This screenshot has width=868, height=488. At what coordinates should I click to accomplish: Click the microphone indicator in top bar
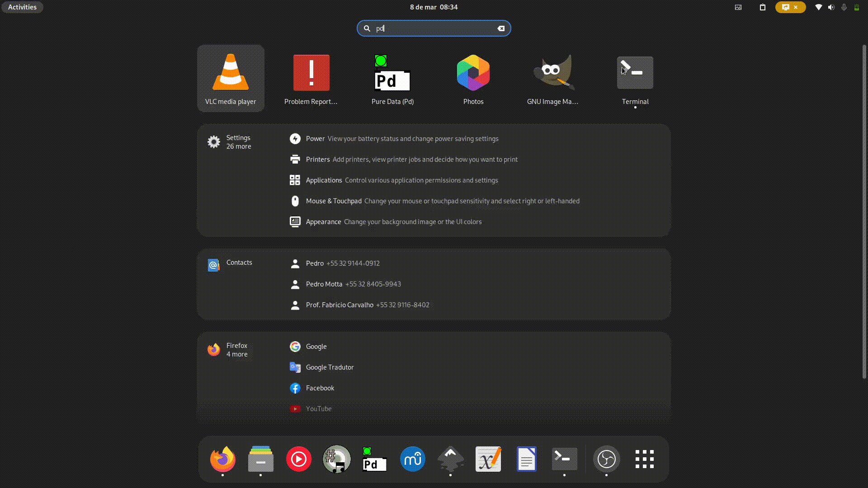point(844,7)
